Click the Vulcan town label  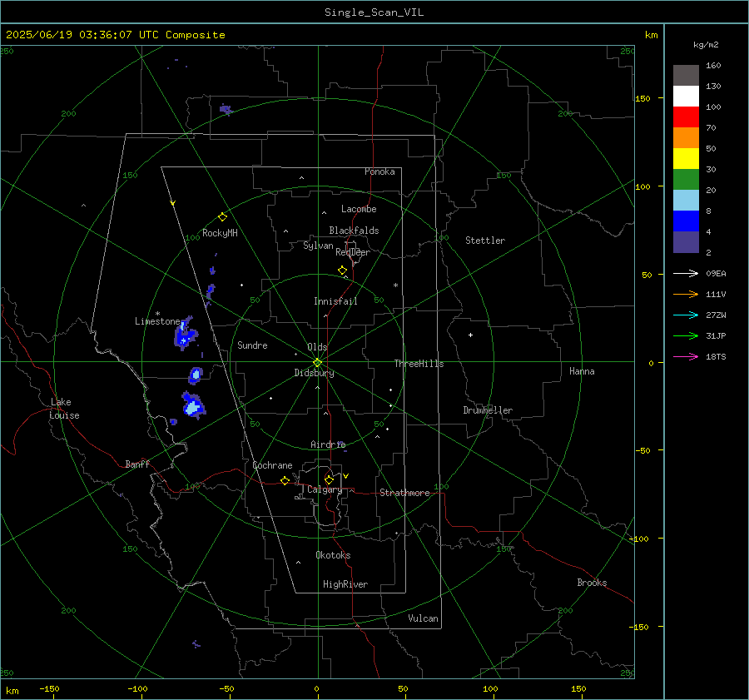pos(423,618)
